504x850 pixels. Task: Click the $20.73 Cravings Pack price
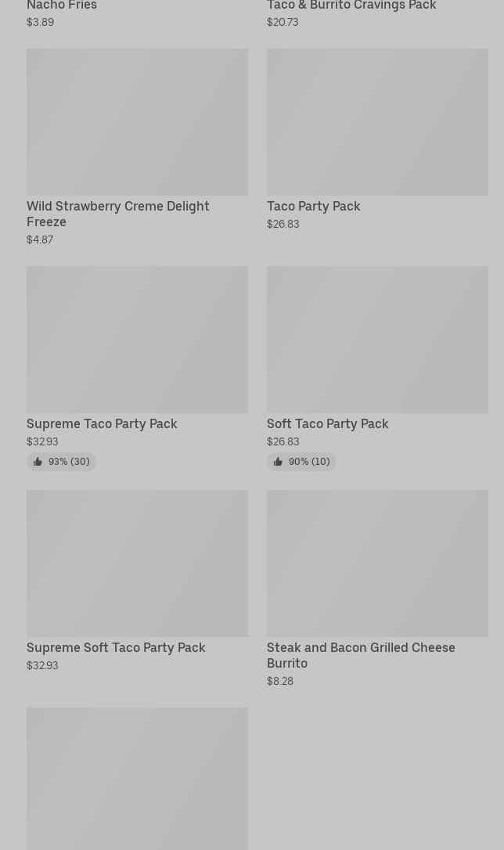pos(283,22)
